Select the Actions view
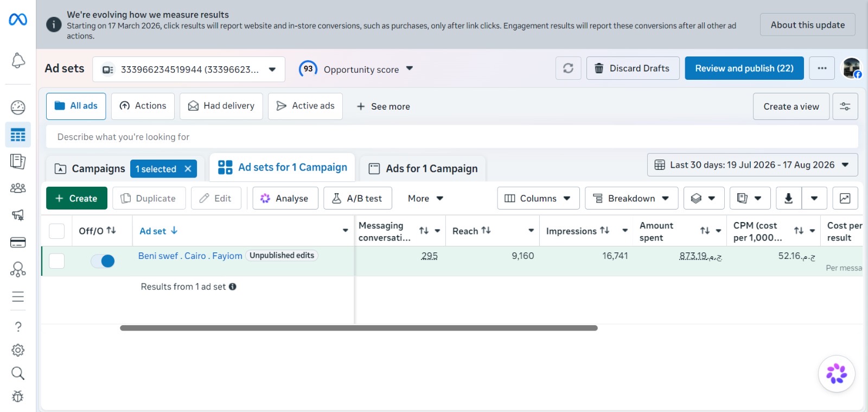The image size is (868, 412). pos(143,106)
